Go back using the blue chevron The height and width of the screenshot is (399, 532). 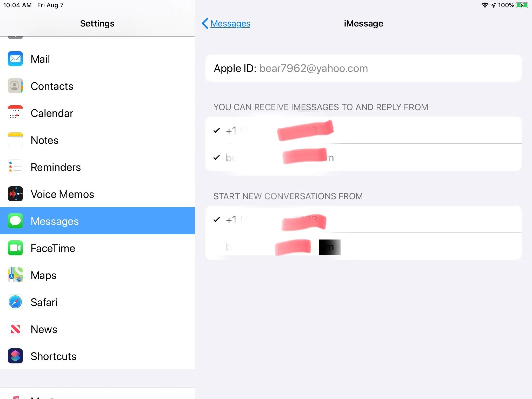pyautogui.click(x=205, y=23)
